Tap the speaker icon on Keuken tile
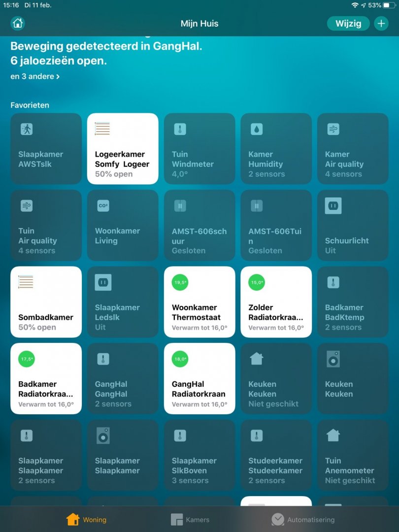The width and height of the screenshot is (399, 532). coord(333,359)
